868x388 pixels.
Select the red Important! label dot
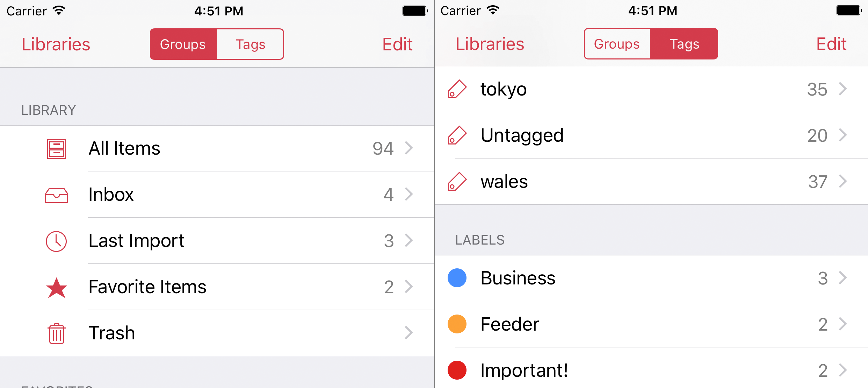tap(457, 370)
